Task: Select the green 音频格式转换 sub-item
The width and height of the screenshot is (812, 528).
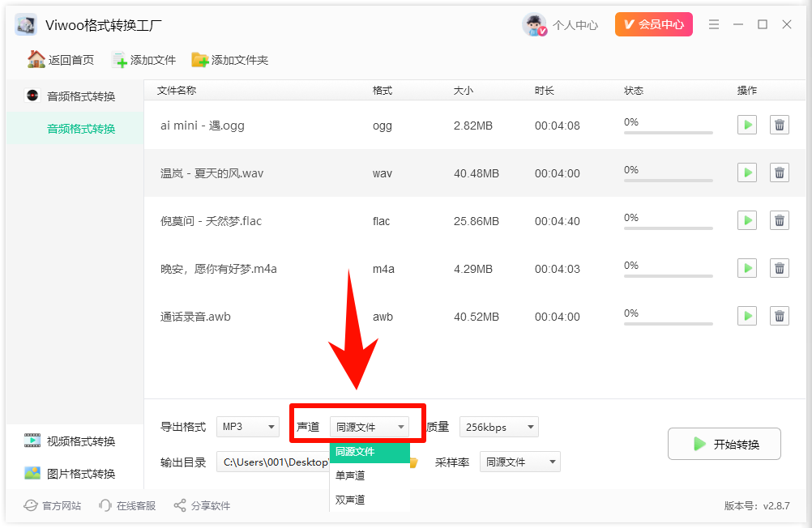Action: point(75,129)
